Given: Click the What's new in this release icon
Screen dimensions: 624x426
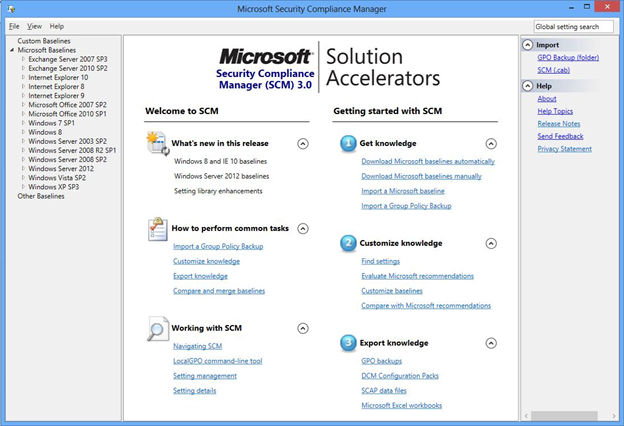Looking at the screenshot, I should (x=158, y=143).
